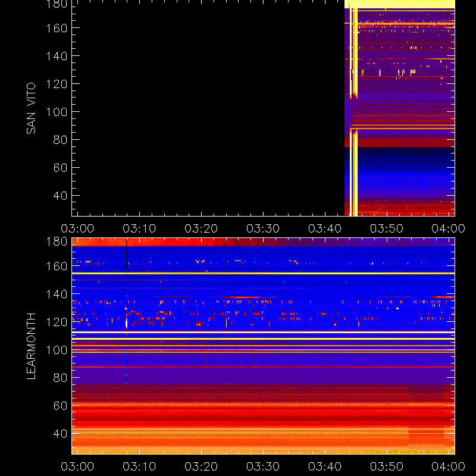
Task: Pick the 03:00 time label under Learmonth plot
Action: (x=77, y=466)
